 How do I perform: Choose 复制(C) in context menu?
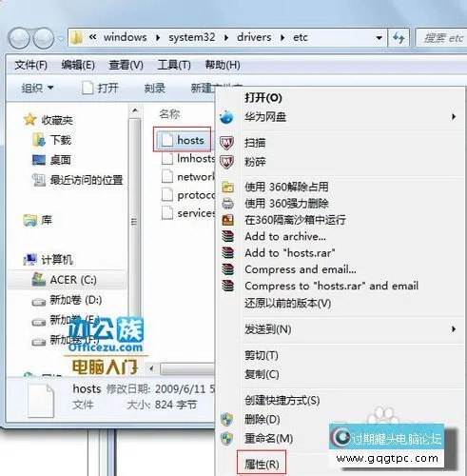[x=262, y=374]
